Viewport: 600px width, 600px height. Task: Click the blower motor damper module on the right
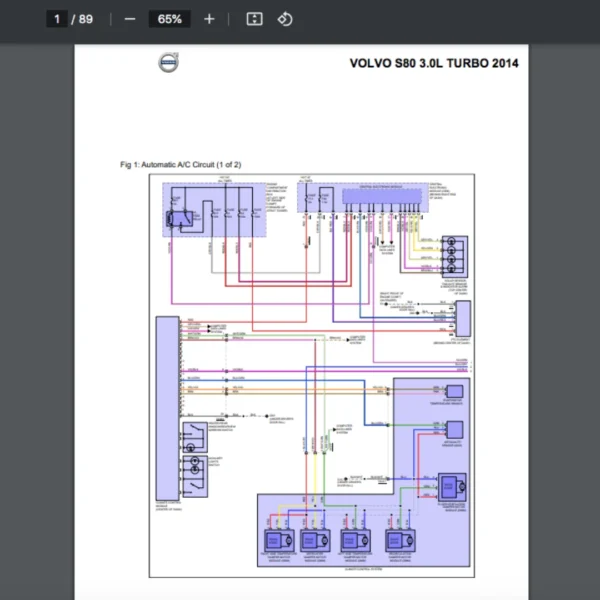[x=452, y=487]
